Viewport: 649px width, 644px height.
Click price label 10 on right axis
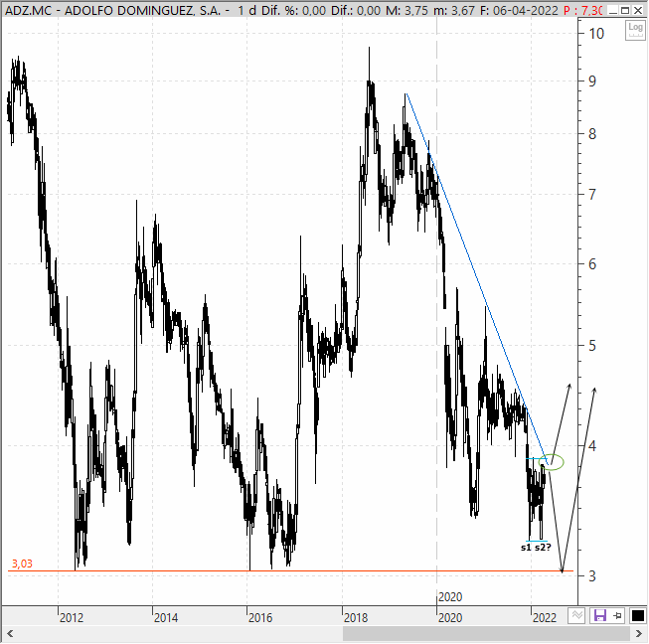(x=596, y=34)
